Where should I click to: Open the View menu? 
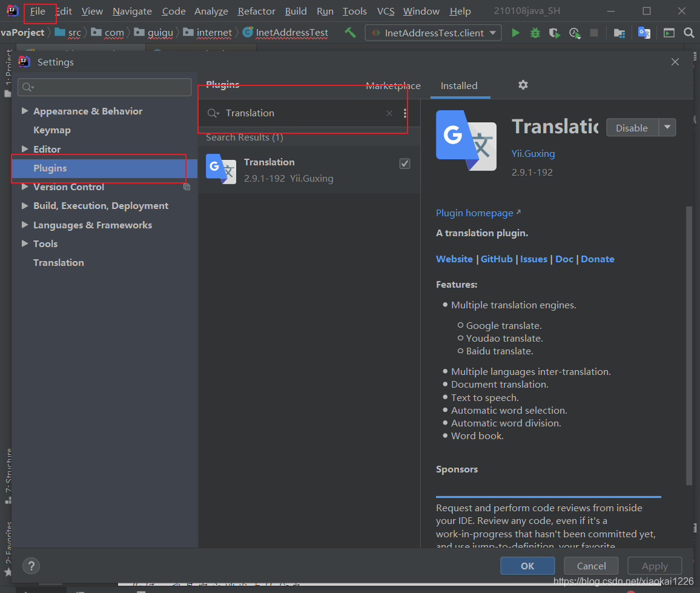tap(92, 11)
